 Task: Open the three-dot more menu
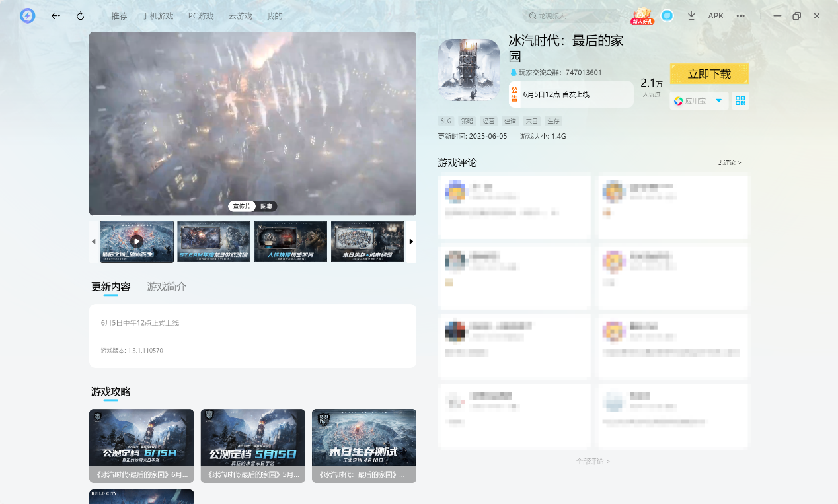click(x=740, y=16)
